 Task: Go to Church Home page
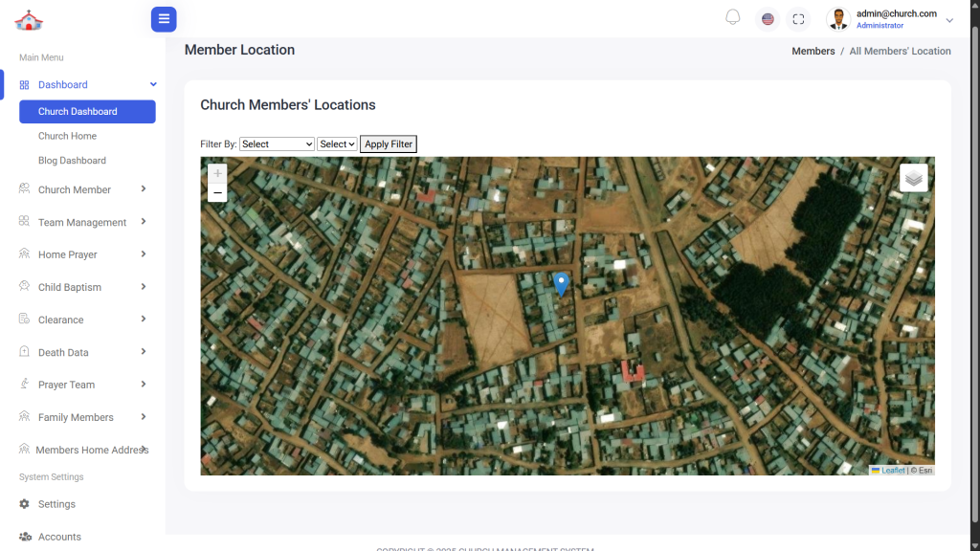coord(67,136)
